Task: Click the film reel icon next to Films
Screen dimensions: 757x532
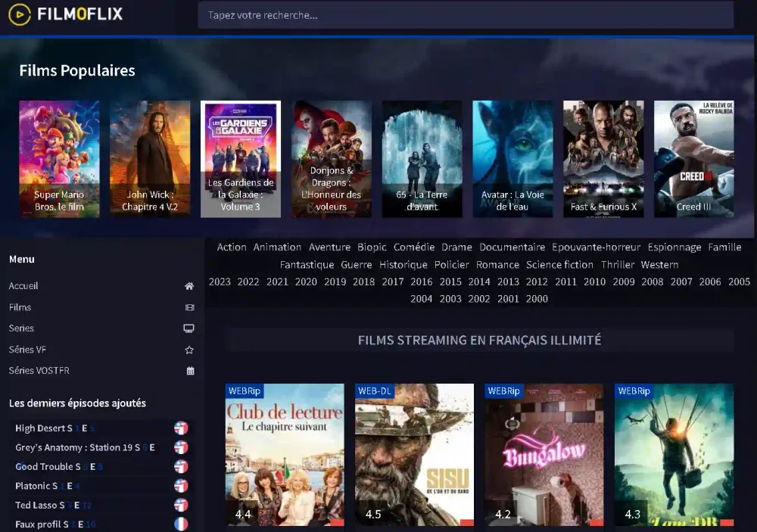Action: (189, 306)
